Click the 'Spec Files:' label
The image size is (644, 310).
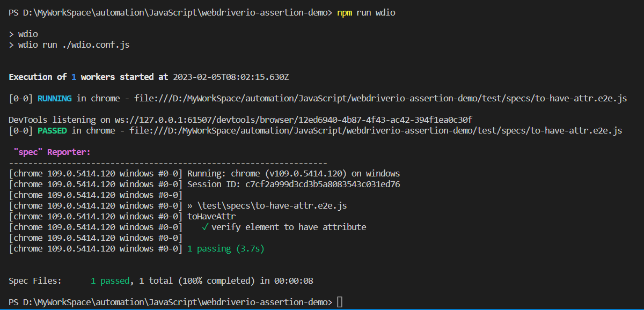point(35,281)
